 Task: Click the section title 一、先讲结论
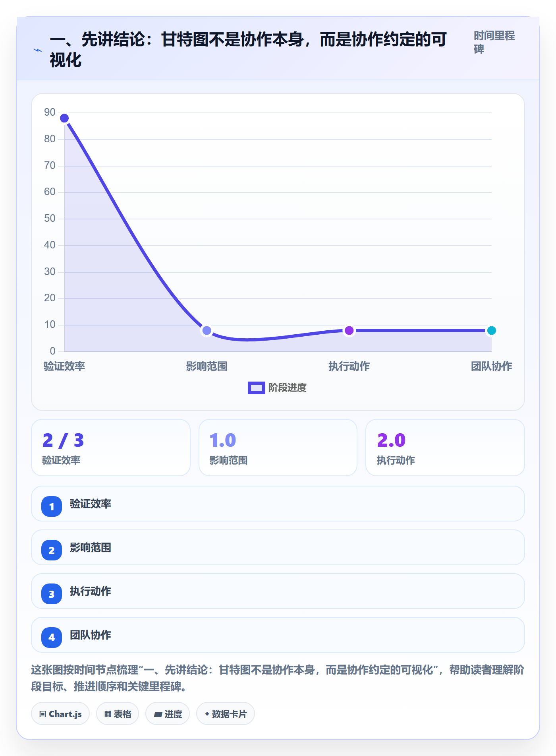(x=248, y=50)
